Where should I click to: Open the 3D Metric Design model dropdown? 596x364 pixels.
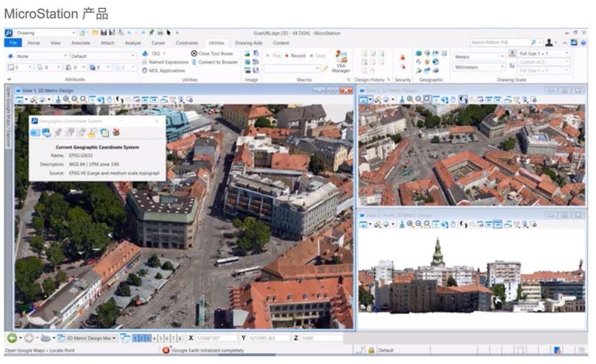point(86,338)
